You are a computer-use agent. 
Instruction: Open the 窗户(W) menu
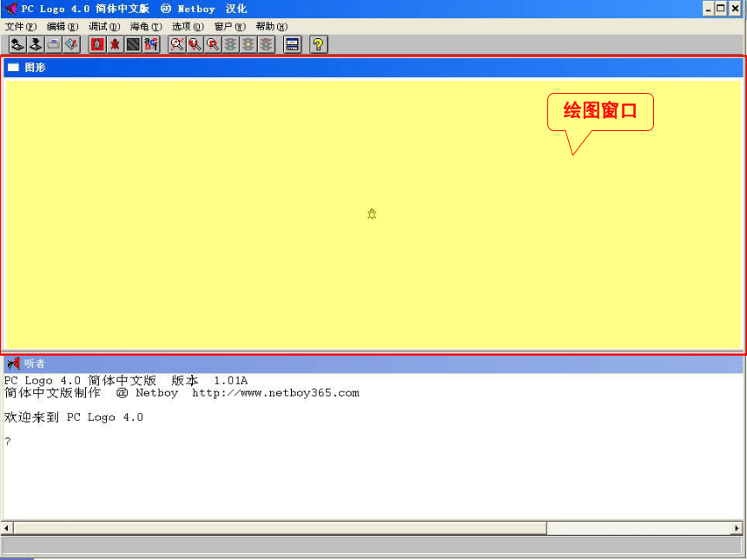230,26
